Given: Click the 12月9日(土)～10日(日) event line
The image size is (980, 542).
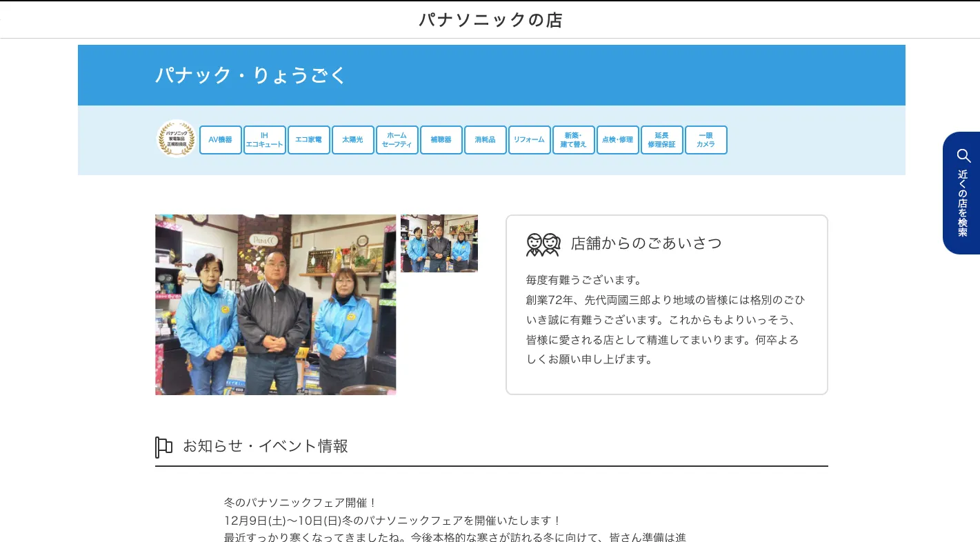Looking at the screenshot, I should click(393, 521).
